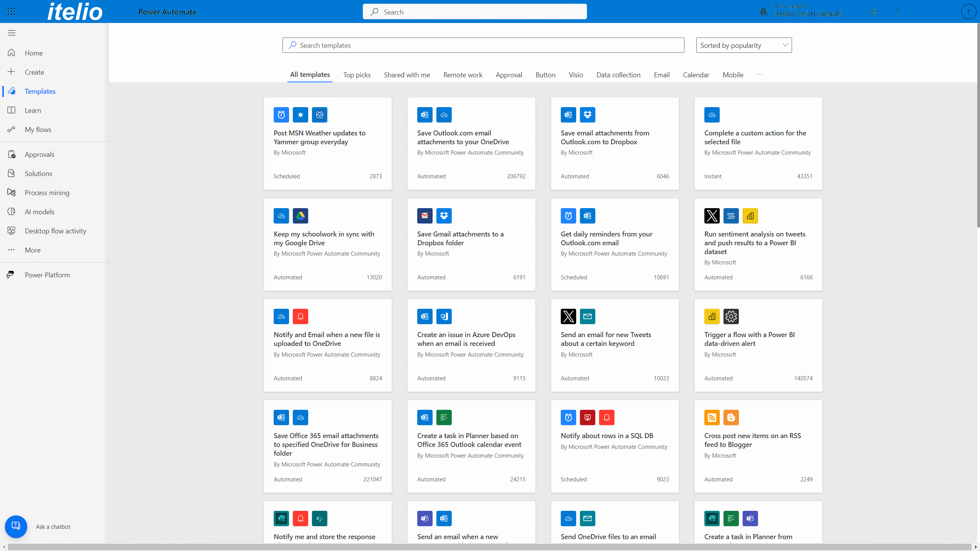Open the Sorted by popularity dropdown
Screen dimensions: 980x551
click(744, 45)
